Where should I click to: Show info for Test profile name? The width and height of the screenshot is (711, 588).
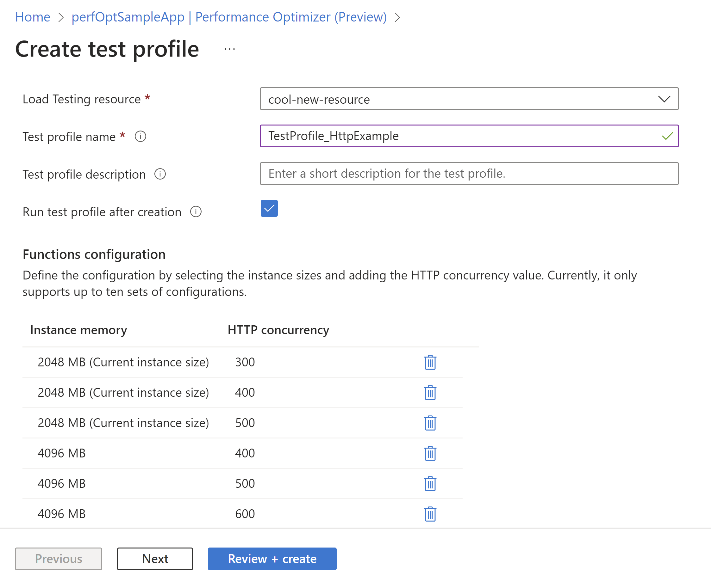(140, 136)
